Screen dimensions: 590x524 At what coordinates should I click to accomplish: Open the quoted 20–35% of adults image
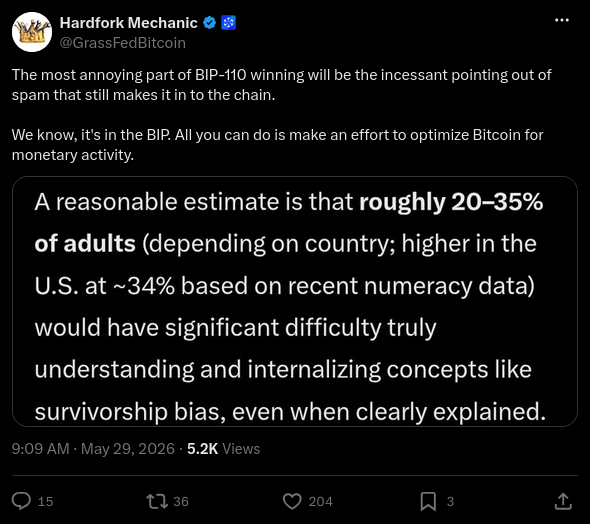[295, 301]
